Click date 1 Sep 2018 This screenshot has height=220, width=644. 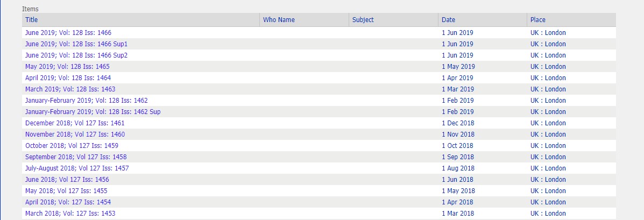point(458,157)
